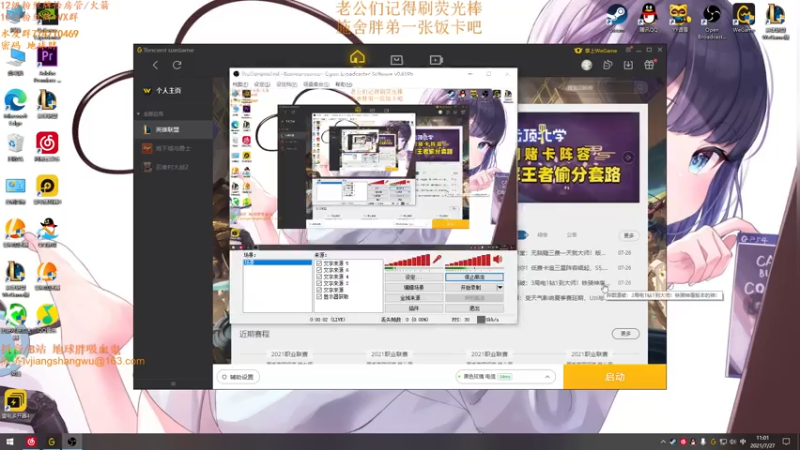Screen dimensions: 800x450
Task: Select 地下城与勇士 in WeGame sidebar
Action: click(x=173, y=148)
